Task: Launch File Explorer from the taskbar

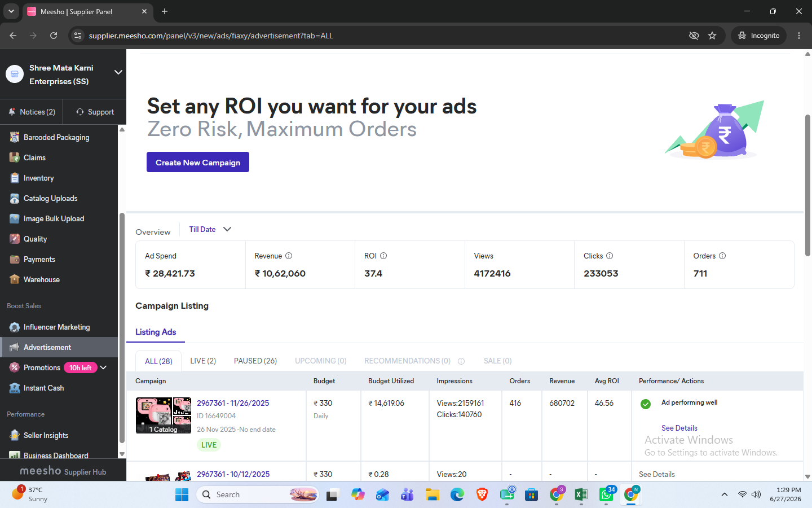Action: (x=433, y=495)
